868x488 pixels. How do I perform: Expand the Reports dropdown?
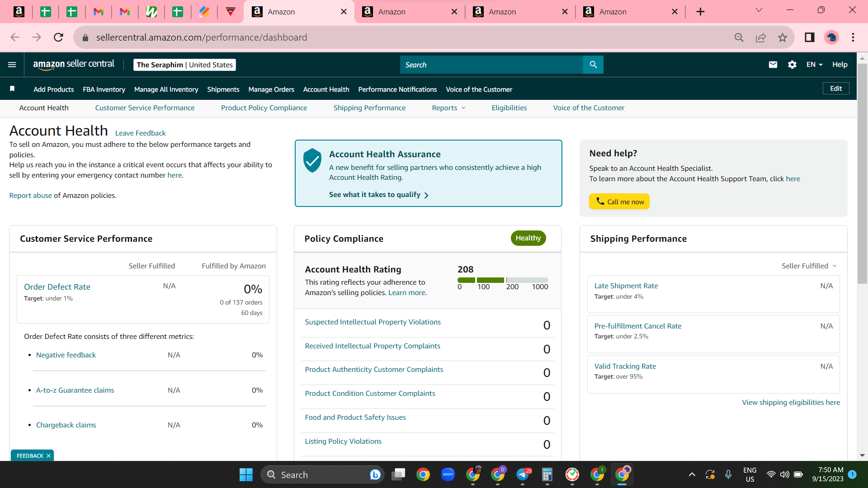click(x=448, y=108)
